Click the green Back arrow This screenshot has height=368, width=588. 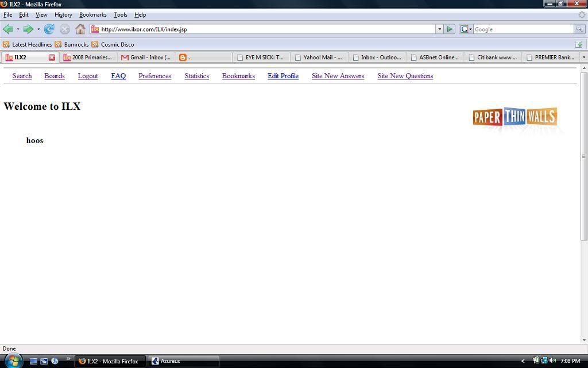[x=8, y=29]
